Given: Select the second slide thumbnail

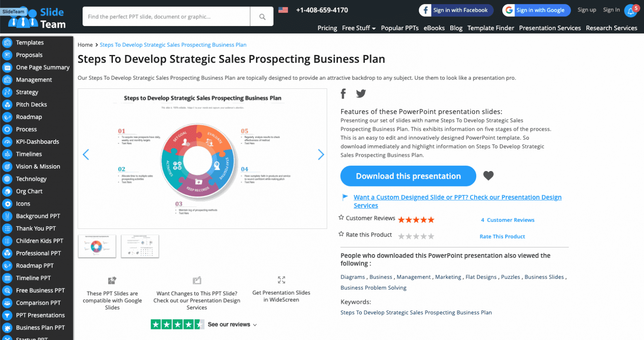Looking at the screenshot, I should tap(140, 246).
